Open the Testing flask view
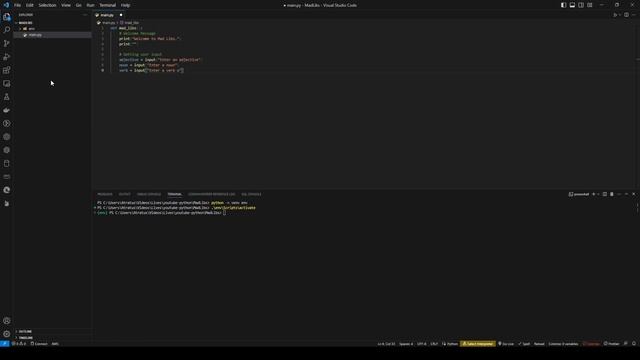 pyautogui.click(x=7, y=97)
